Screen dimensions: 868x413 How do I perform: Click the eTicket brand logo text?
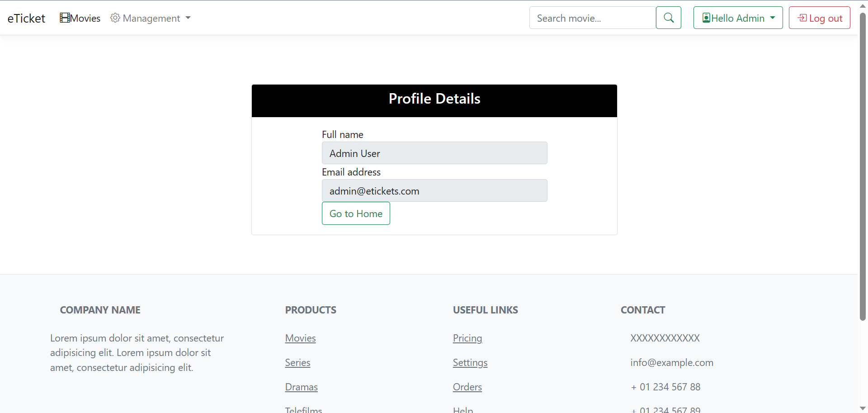[x=26, y=18]
